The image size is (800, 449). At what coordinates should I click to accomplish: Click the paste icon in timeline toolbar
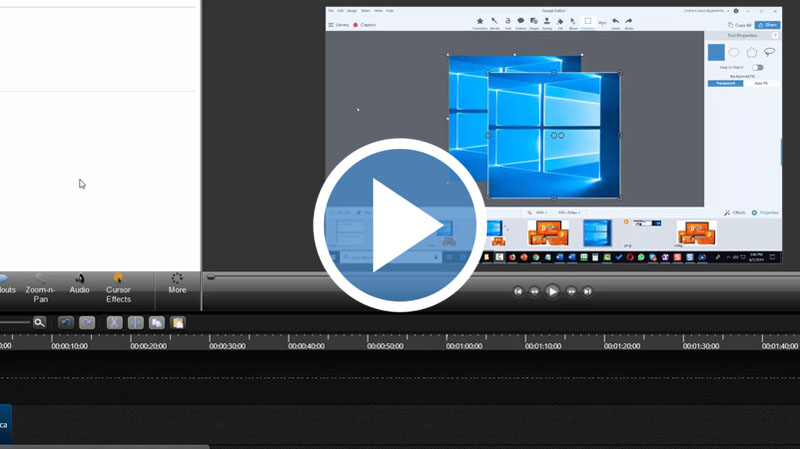[177, 323]
